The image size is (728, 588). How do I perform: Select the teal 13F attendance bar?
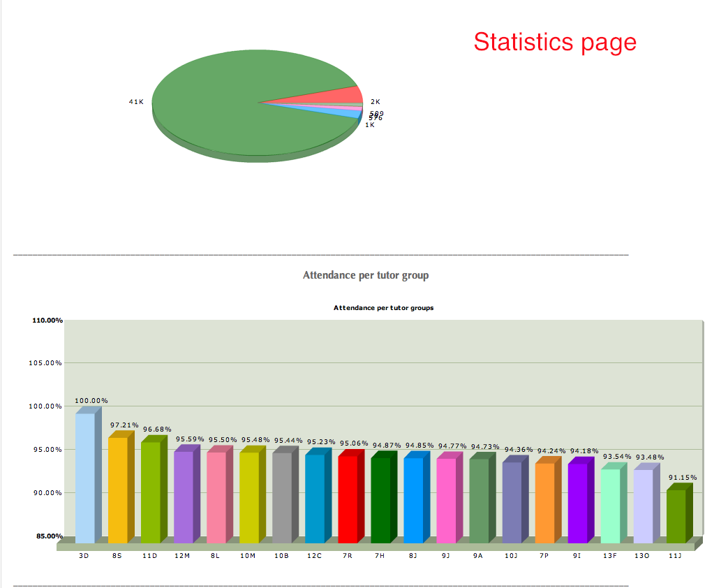point(609,503)
